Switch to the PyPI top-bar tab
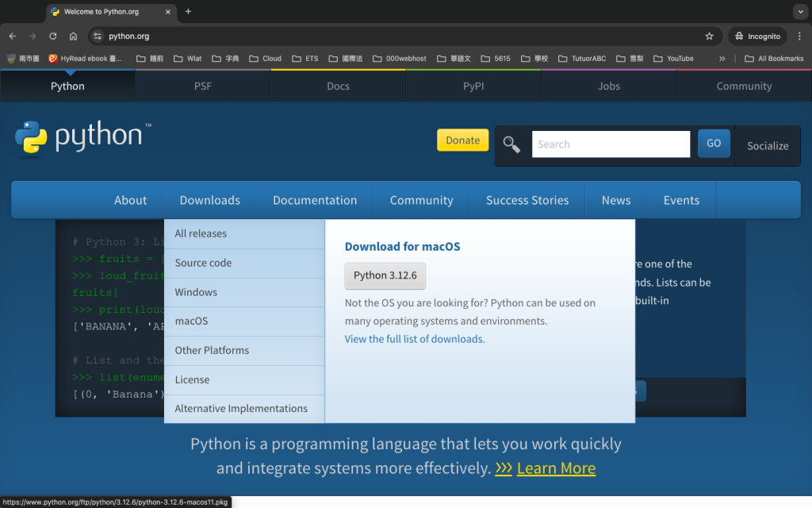This screenshot has height=508, width=812. 473,86
